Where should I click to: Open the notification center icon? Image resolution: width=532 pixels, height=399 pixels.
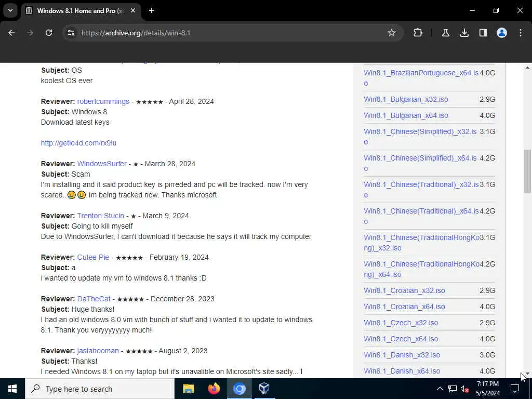point(515,389)
